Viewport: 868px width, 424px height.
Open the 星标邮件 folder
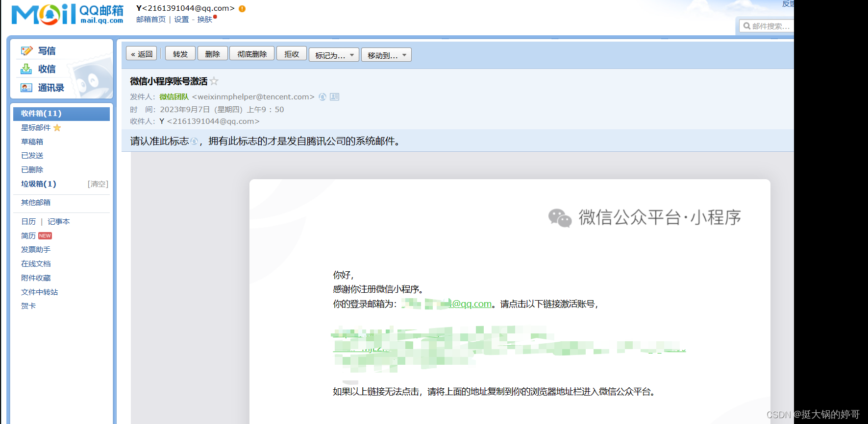pyautogui.click(x=36, y=128)
